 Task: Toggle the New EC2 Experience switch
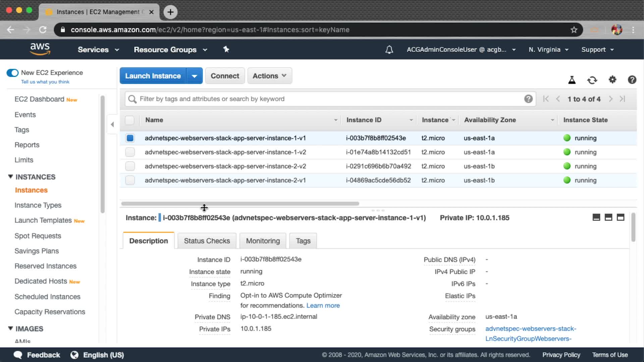pyautogui.click(x=12, y=73)
